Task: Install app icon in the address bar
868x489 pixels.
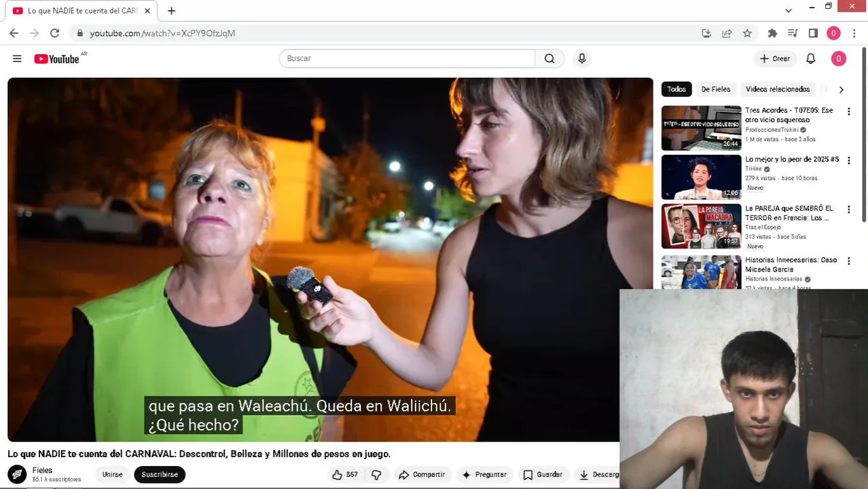Action: pos(706,33)
